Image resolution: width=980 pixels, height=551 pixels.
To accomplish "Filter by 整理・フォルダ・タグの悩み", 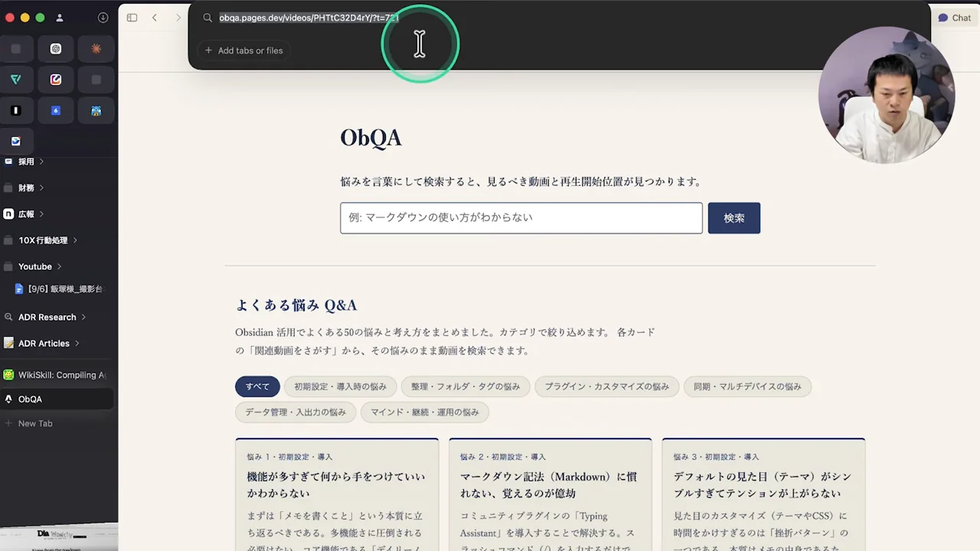I will coord(465,386).
